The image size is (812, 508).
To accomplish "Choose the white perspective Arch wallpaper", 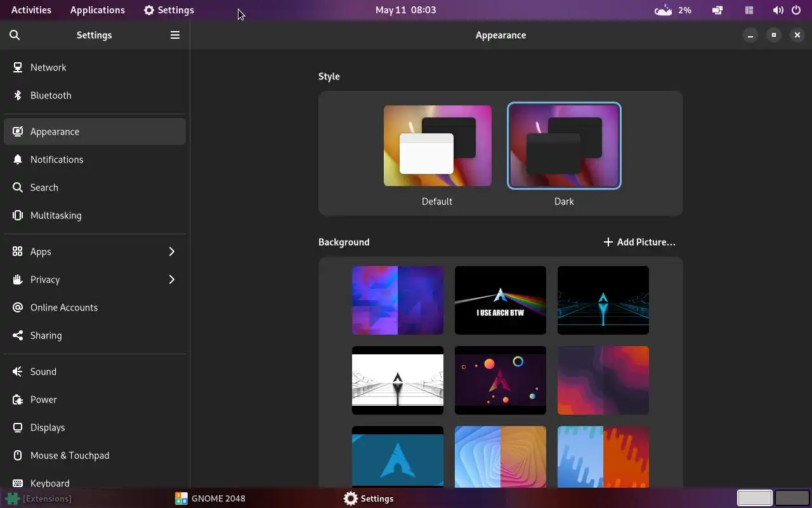I will click(x=398, y=380).
